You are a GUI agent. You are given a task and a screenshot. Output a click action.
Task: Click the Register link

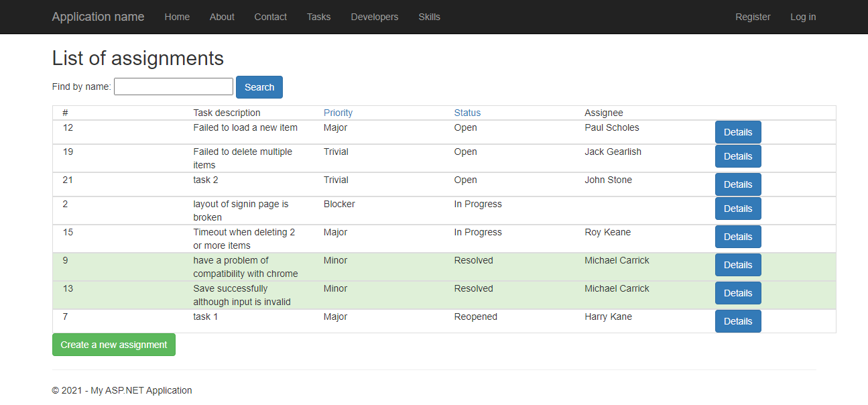click(x=753, y=17)
